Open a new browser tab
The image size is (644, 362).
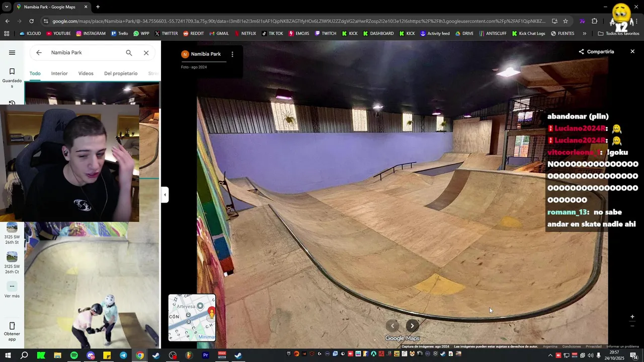coord(98,7)
